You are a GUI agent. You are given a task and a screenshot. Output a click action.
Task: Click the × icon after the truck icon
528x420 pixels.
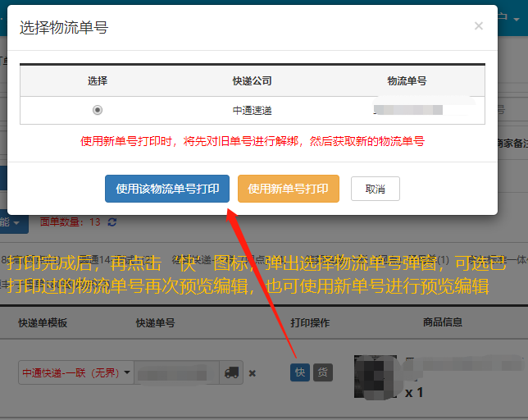coord(253,373)
